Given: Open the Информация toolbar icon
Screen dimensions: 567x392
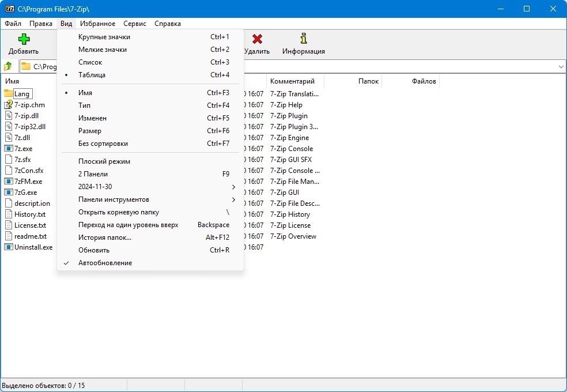Looking at the screenshot, I should point(304,38).
